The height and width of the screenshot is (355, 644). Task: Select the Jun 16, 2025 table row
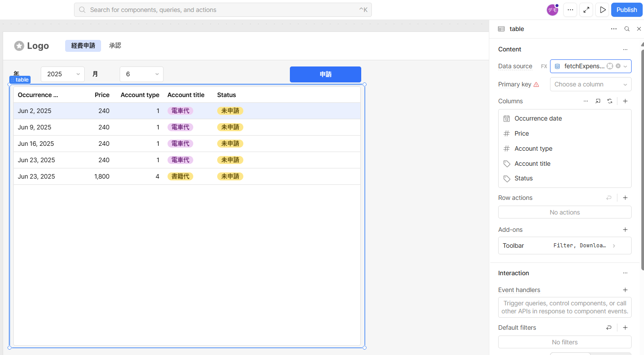[187, 144]
